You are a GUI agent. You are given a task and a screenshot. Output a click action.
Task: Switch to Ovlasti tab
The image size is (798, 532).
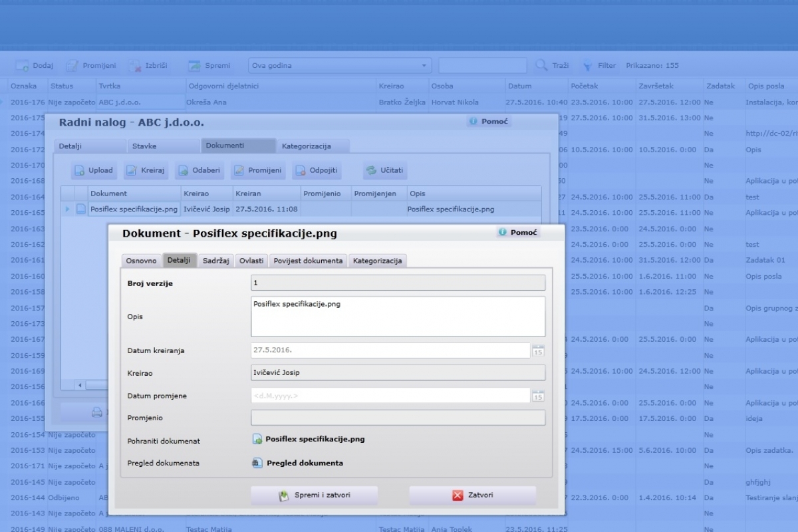click(x=251, y=261)
